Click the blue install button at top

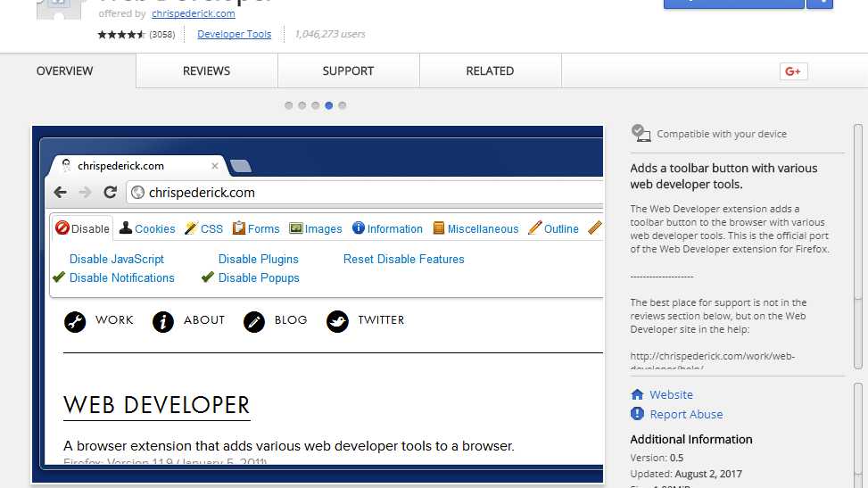(733, 4)
